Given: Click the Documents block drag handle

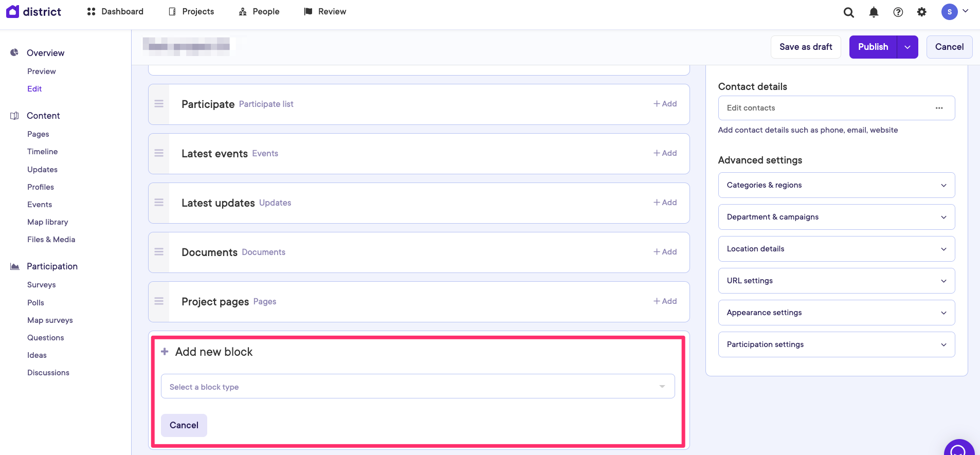Looking at the screenshot, I should click(x=159, y=252).
